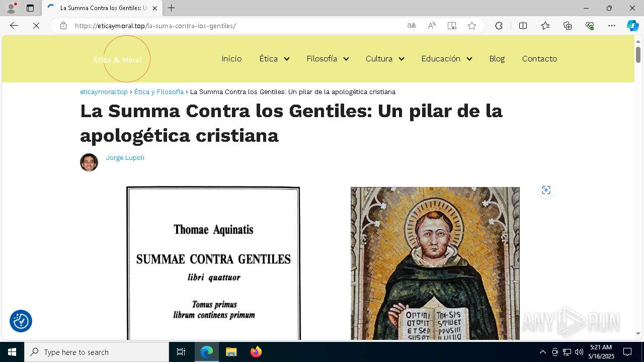Screen dimensions: 644x362
Task: Open the volume control in tray
Action: [x=579, y=352]
